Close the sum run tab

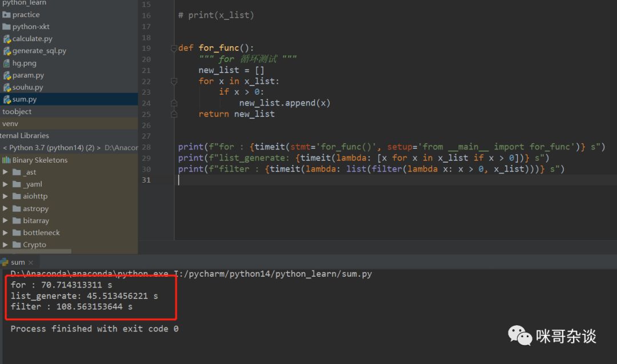click(x=31, y=262)
